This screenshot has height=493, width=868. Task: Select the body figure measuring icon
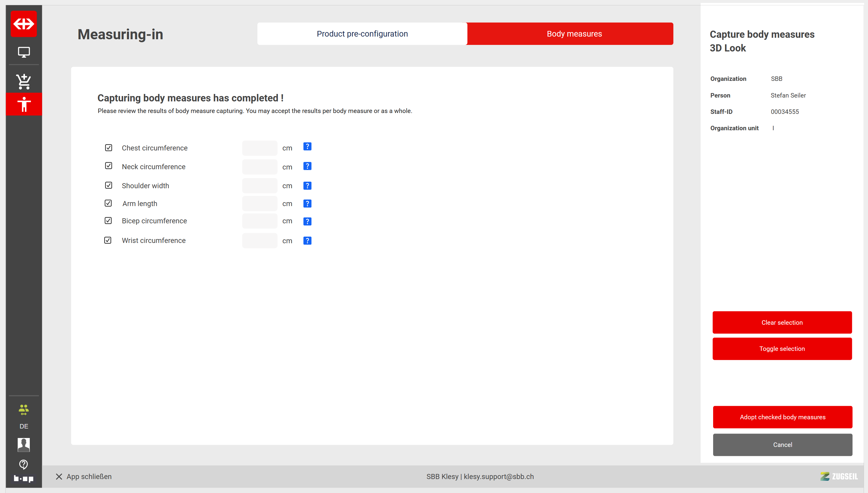tap(24, 104)
